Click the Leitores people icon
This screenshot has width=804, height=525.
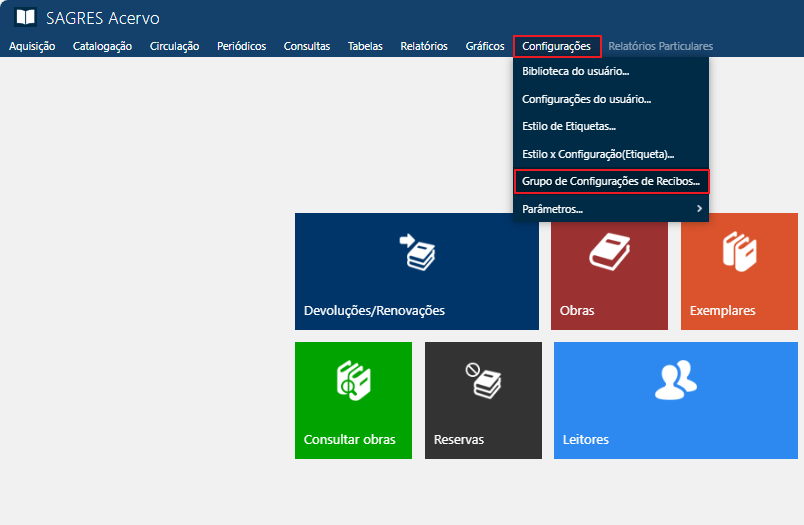coord(675,379)
